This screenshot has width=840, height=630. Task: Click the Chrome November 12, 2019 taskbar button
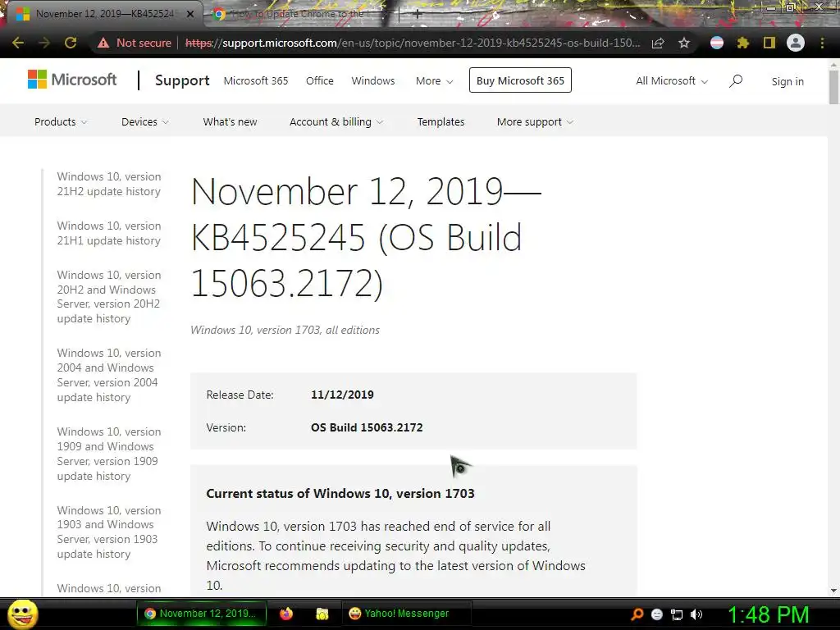(x=202, y=614)
